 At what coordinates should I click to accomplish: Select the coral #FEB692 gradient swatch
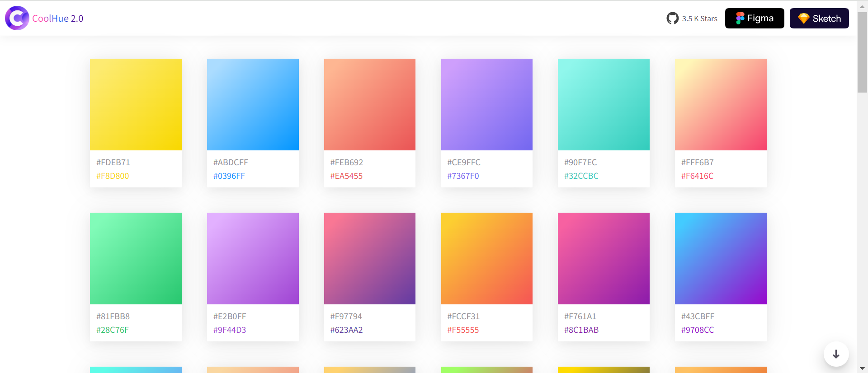click(370, 104)
